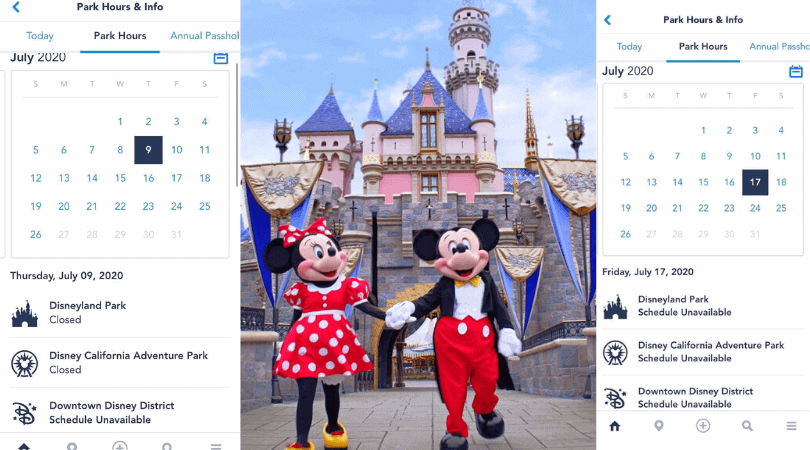
Task: Open calendar picker icon in right panel
Action: (796, 71)
